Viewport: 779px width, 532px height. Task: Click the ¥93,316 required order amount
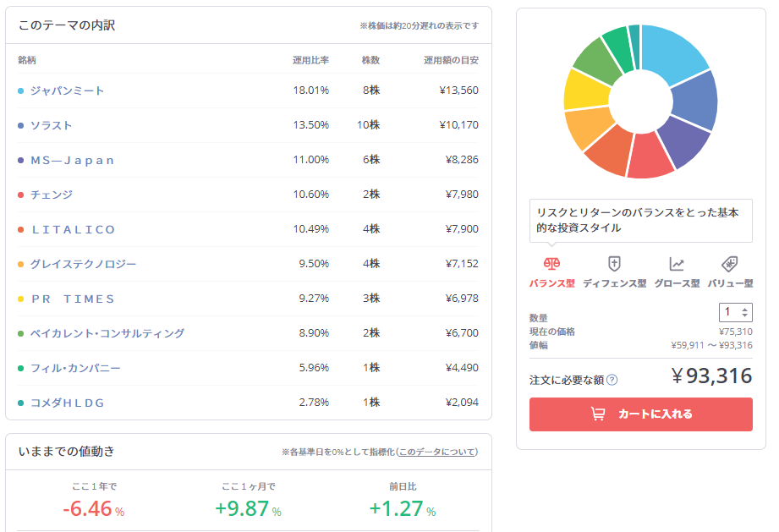tap(711, 376)
